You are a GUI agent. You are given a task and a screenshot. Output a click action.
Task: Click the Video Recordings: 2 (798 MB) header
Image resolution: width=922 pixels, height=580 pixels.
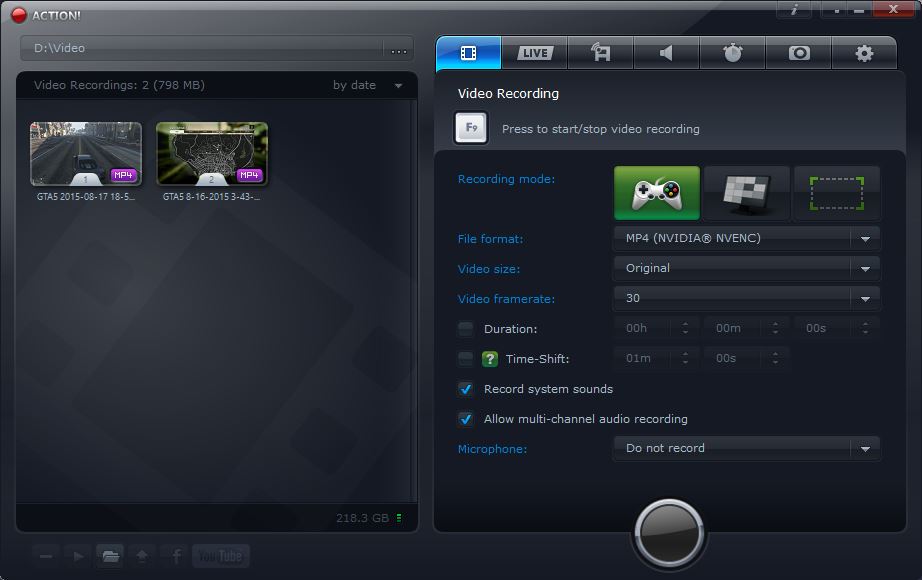[x=119, y=85]
